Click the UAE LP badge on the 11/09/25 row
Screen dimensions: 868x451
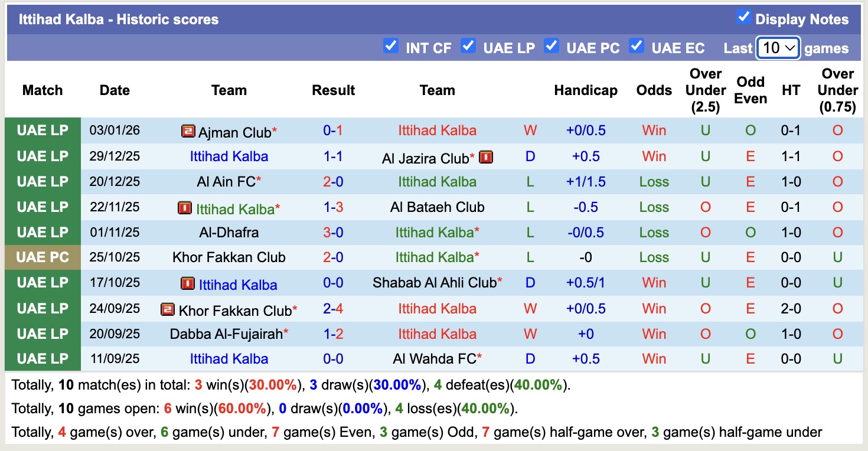tap(43, 358)
